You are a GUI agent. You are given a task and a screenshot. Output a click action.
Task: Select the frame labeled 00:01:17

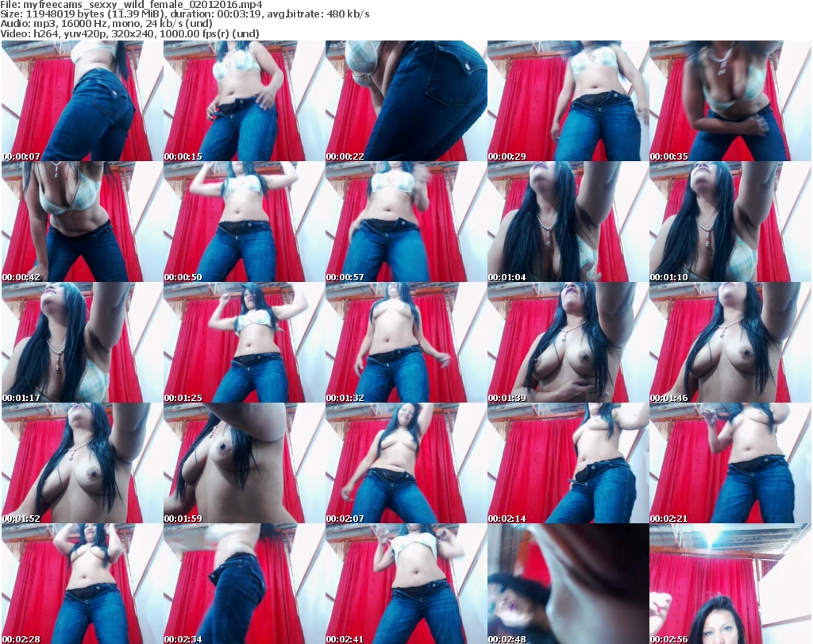coord(83,342)
